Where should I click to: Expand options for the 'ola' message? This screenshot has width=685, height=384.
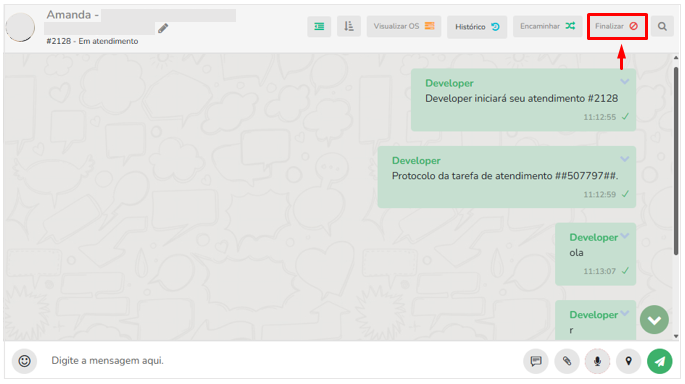point(625,236)
